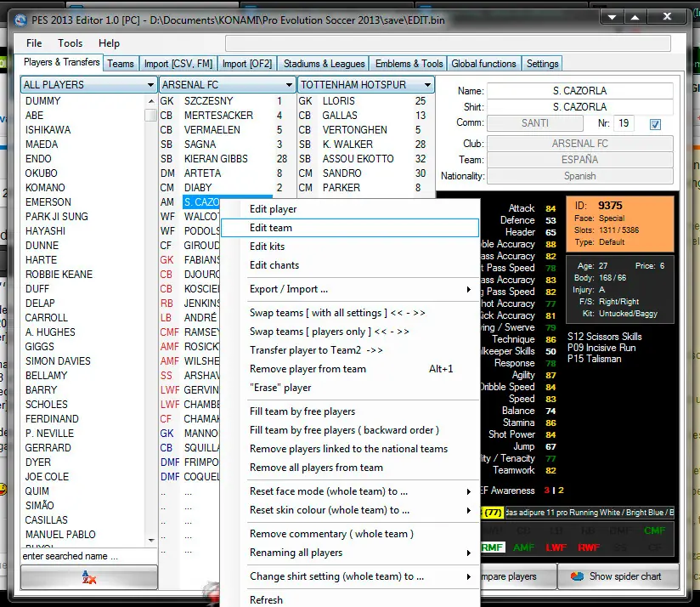This screenshot has width=700, height=607.
Task: Expand the Export / Import submenu
Action: tap(468, 289)
